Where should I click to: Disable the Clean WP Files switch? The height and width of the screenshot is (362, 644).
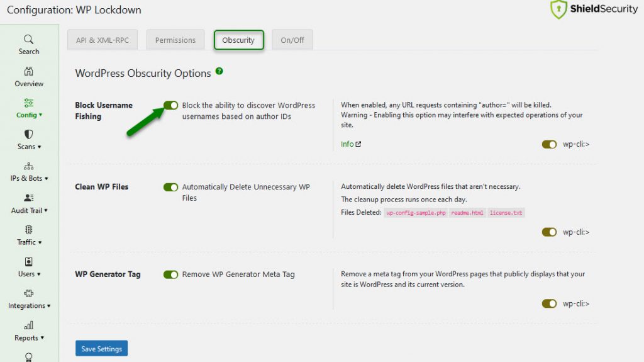click(171, 187)
